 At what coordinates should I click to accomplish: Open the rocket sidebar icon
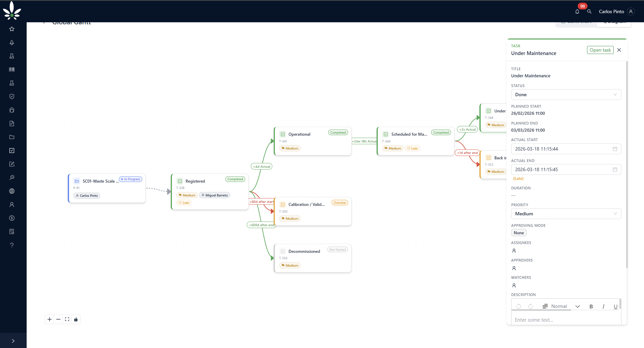point(12,43)
